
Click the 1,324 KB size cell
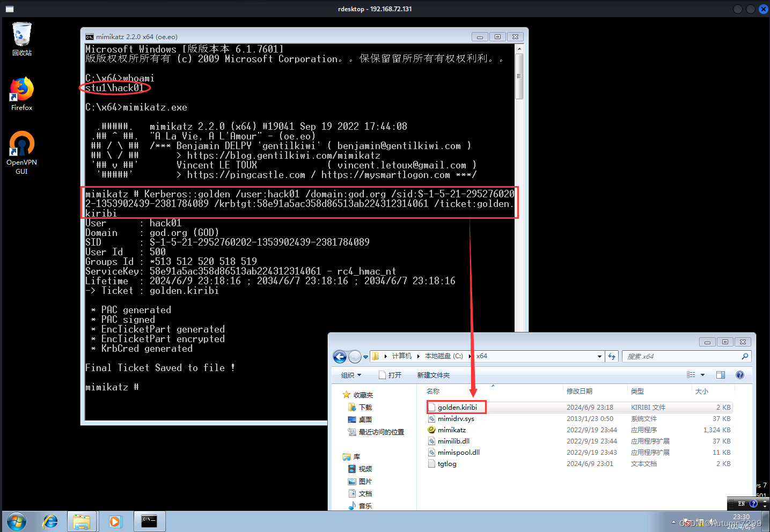pos(717,430)
